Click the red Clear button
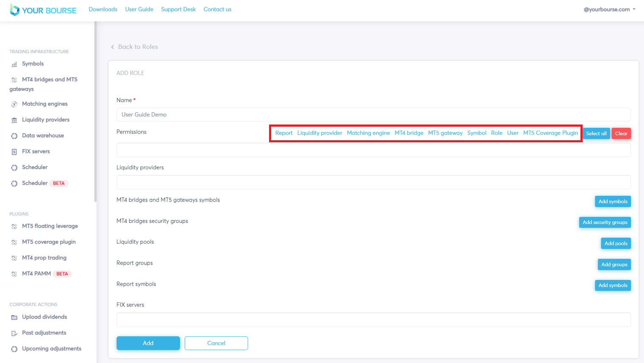The height and width of the screenshot is (363, 644). point(621,133)
